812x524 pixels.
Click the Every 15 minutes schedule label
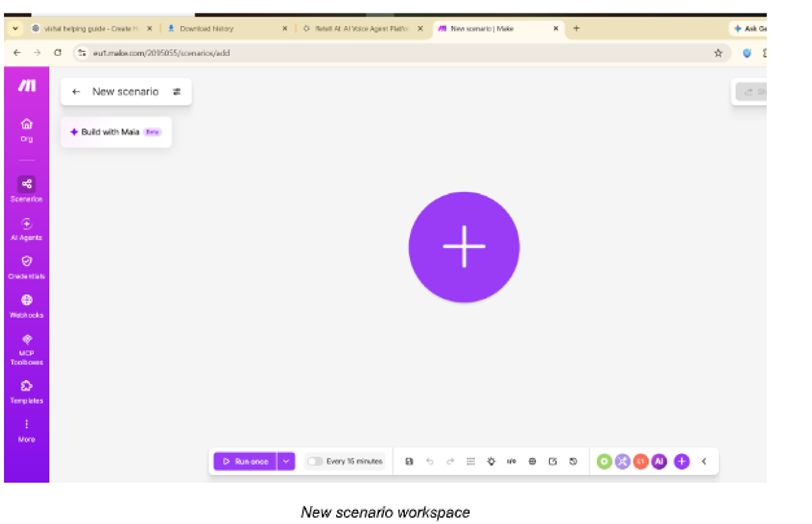tap(354, 461)
